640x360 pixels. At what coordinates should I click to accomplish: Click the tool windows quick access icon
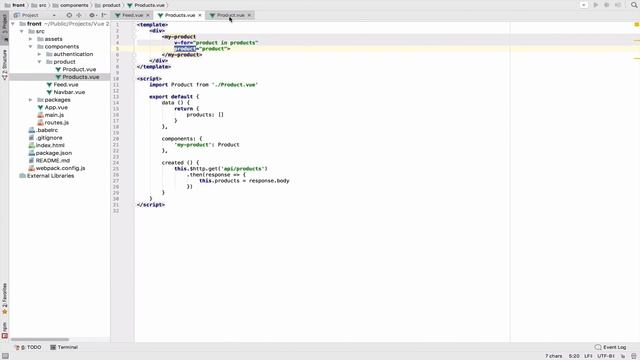click(5, 356)
